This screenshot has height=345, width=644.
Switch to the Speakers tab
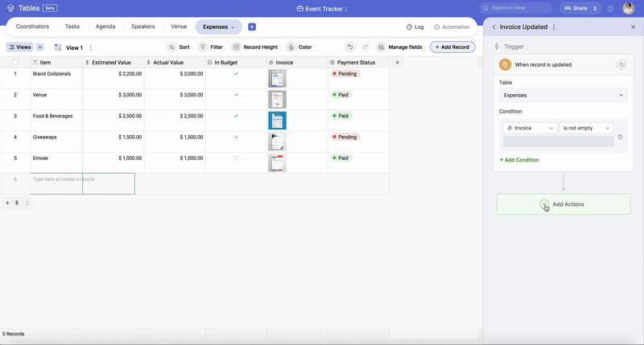[143, 27]
